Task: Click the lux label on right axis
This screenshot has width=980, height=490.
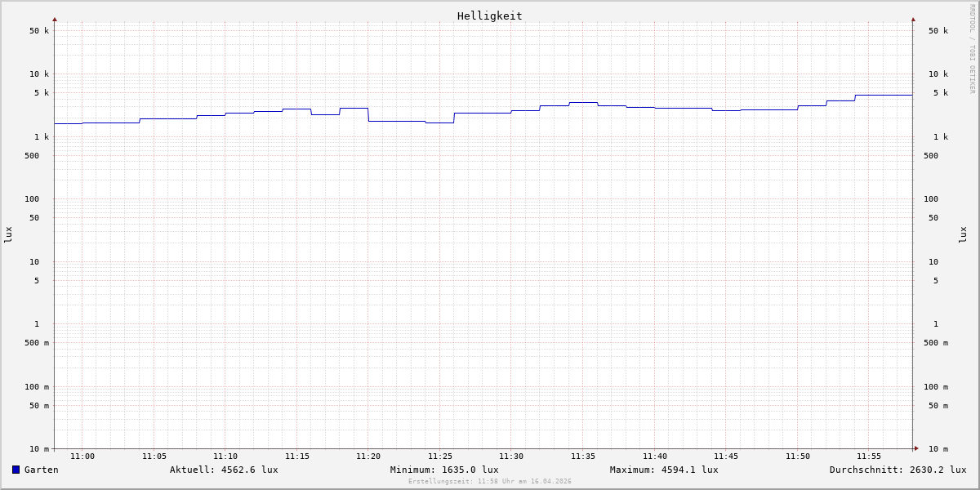Action: (x=964, y=234)
